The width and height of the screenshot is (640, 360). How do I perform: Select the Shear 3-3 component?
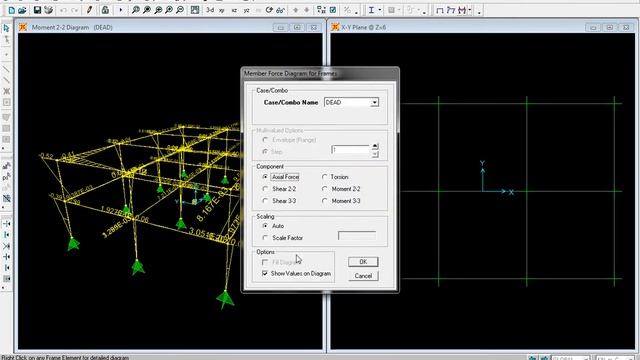[x=265, y=201]
